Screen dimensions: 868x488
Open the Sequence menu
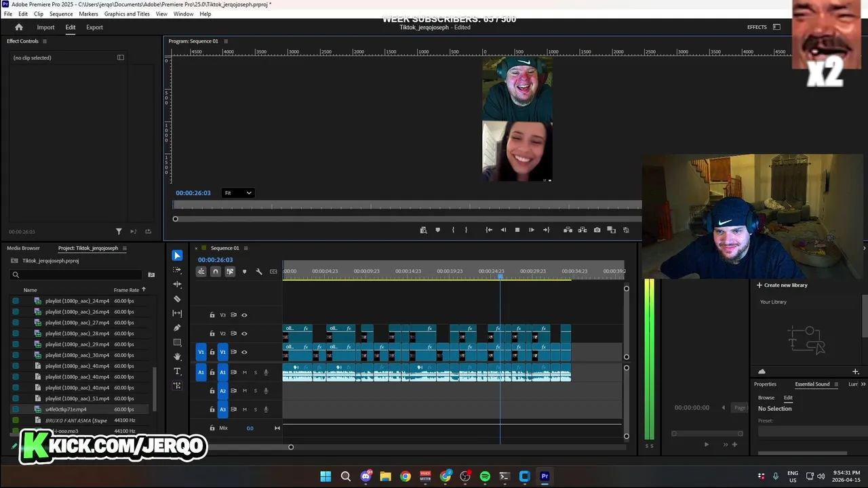point(61,14)
